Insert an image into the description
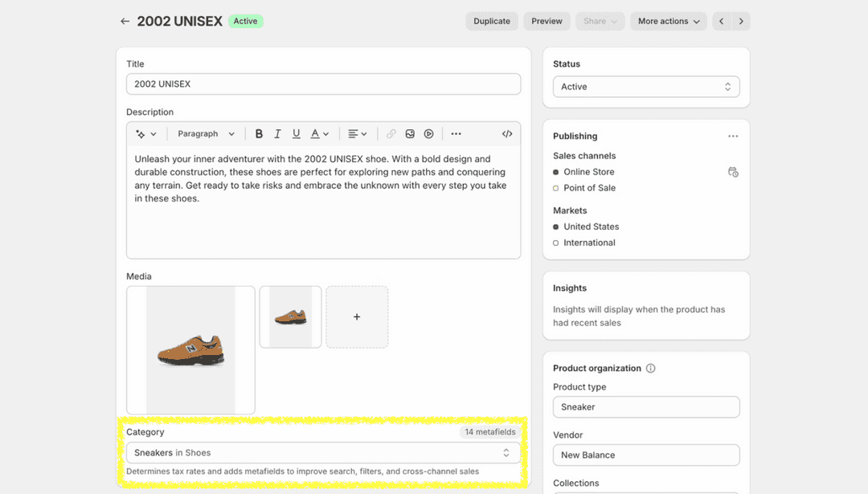This screenshot has height=494, width=868. pyautogui.click(x=410, y=133)
